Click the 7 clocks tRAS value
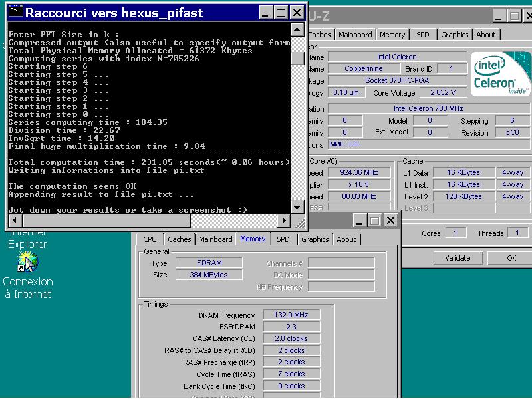The height and width of the screenshot is (399, 532). click(291, 374)
